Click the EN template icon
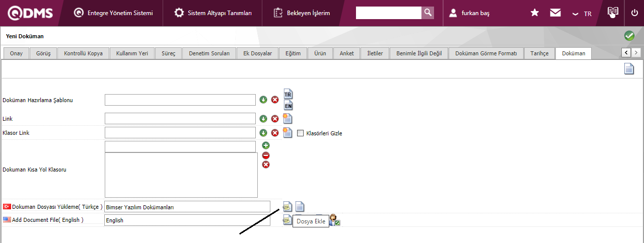644x243 pixels. (x=288, y=105)
